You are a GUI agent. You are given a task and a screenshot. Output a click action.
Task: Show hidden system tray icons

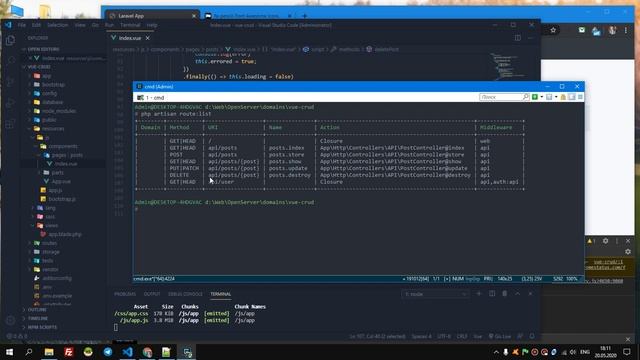[x=496, y=352]
